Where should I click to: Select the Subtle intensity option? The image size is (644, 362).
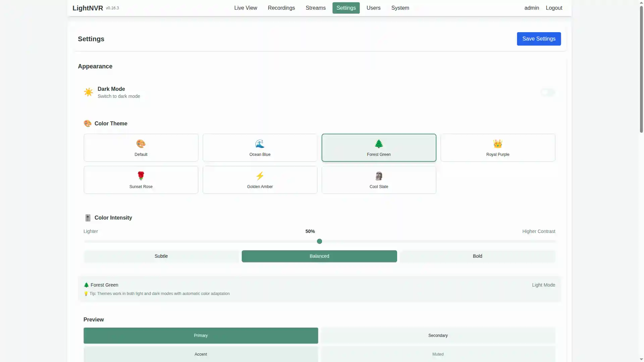click(x=161, y=256)
